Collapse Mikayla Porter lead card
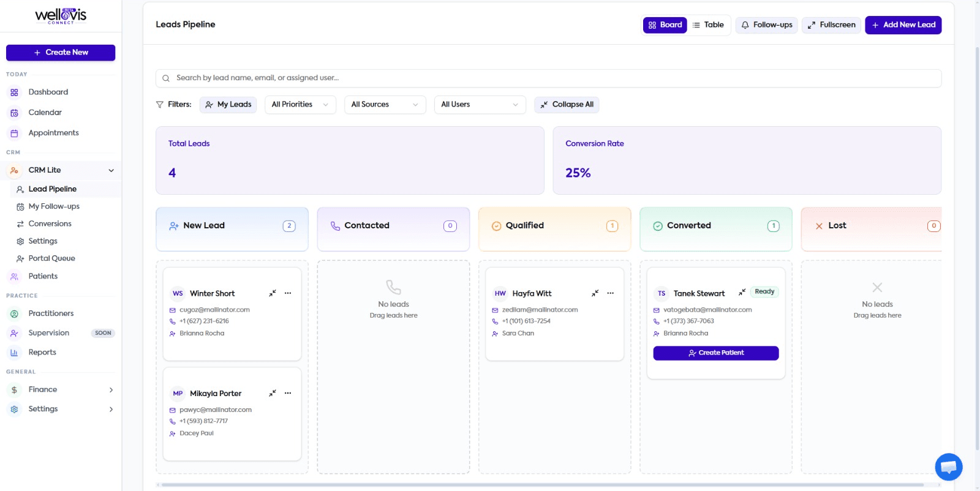 (273, 393)
